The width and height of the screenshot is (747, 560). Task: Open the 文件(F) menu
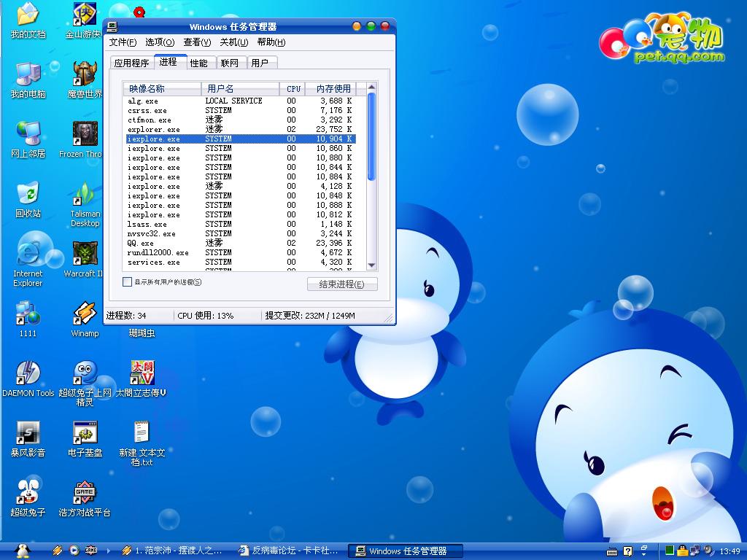(123, 42)
